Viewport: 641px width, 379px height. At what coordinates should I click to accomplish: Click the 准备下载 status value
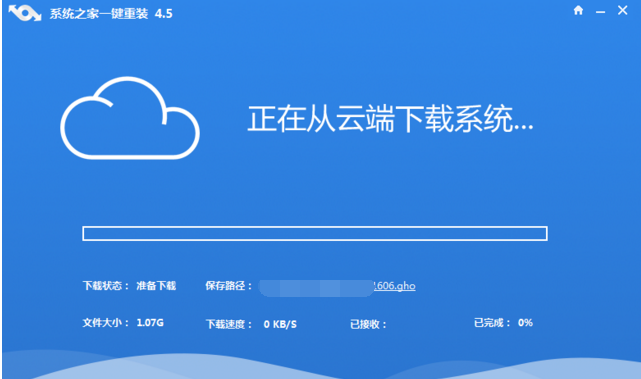pyautogui.click(x=156, y=285)
